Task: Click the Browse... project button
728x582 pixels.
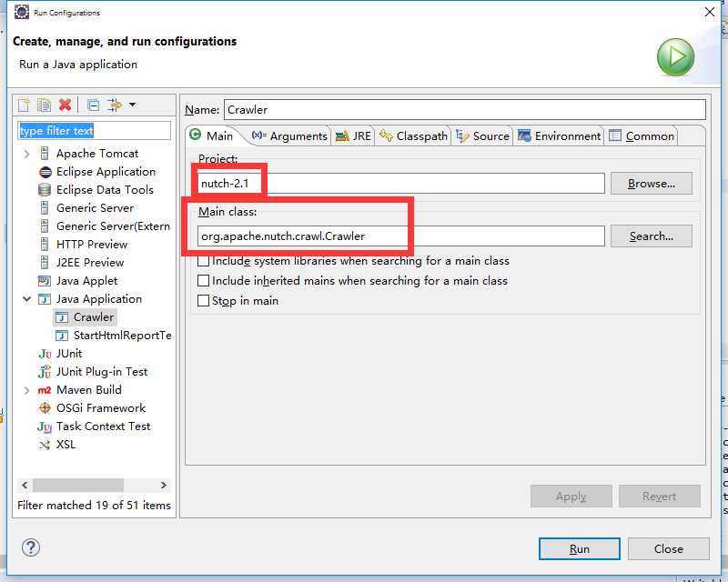Action: coord(652,184)
